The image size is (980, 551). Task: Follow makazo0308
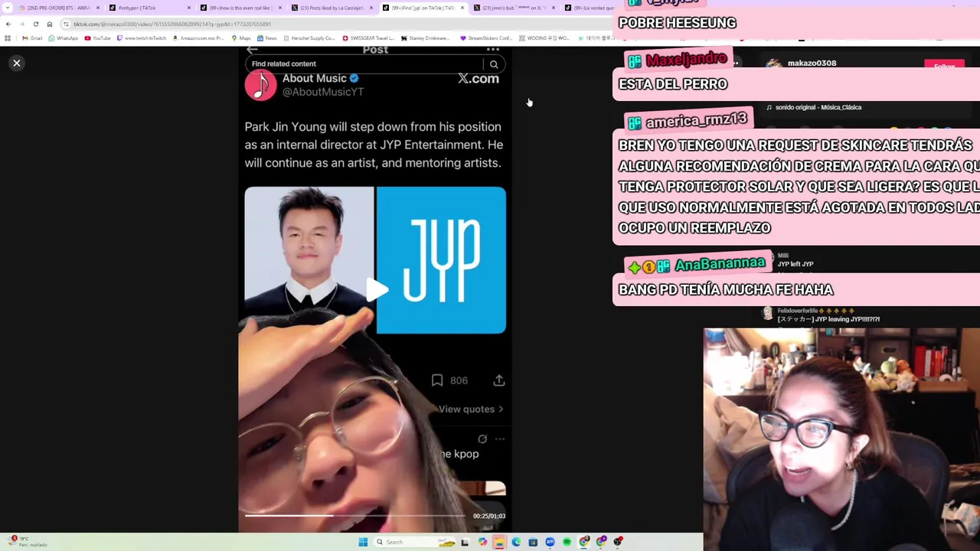click(944, 67)
